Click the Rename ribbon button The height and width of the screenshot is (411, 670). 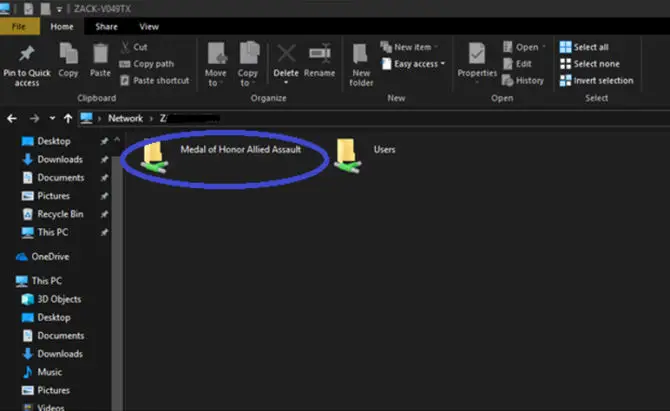(x=320, y=60)
